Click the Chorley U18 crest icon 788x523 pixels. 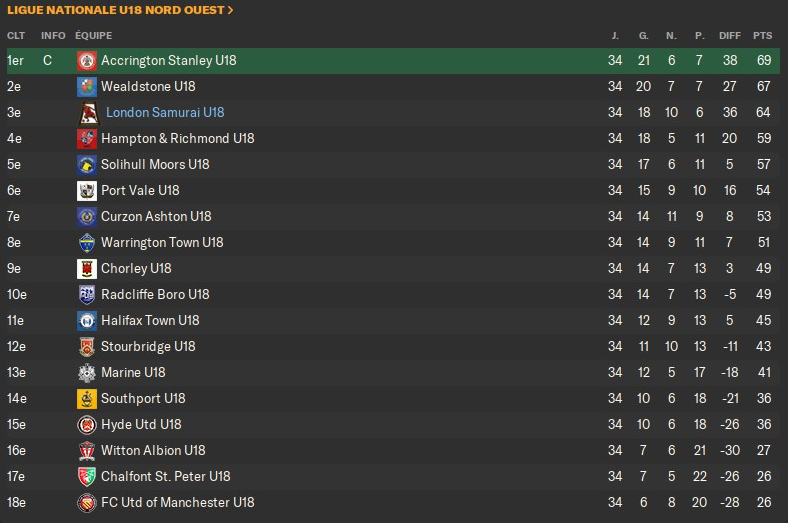(87, 269)
